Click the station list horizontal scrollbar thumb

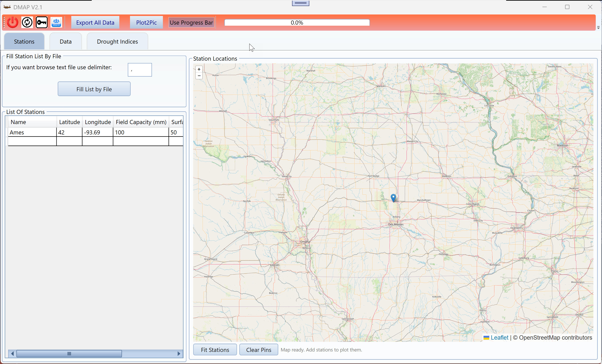tap(69, 354)
